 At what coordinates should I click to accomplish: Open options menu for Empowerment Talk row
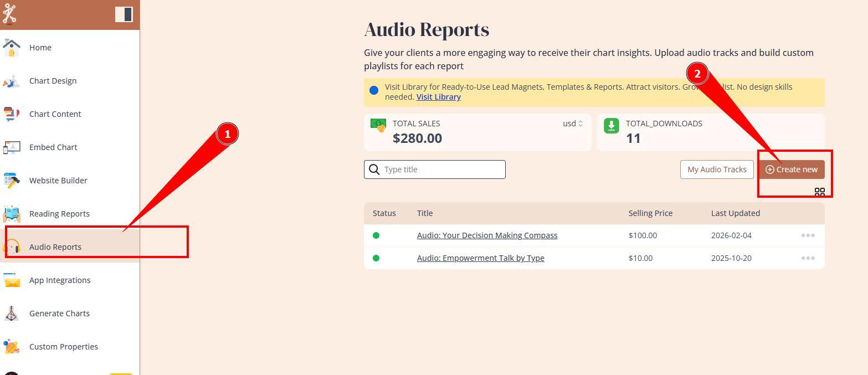pos(808,258)
